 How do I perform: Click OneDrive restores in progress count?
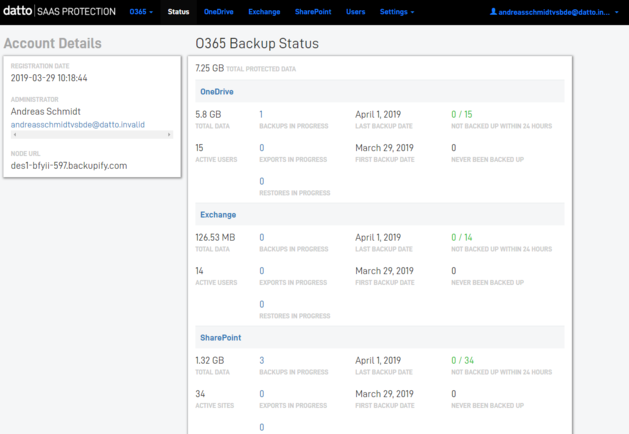click(262, 181)
